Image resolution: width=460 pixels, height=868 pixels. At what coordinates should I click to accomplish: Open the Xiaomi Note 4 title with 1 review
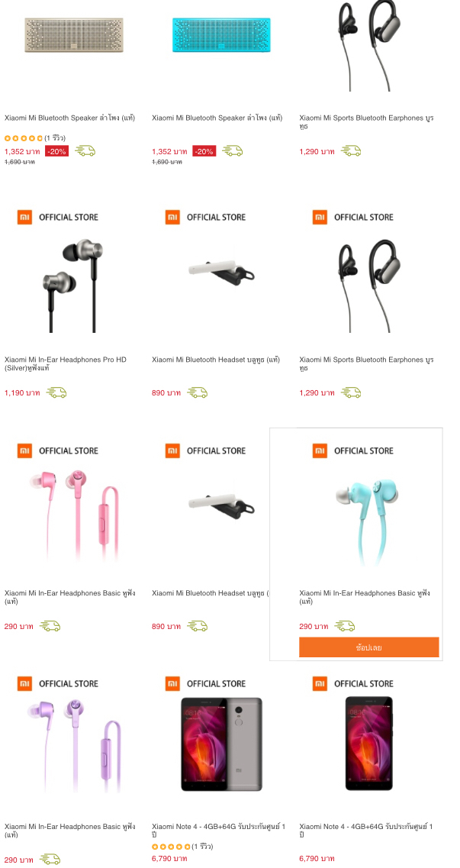point(219,831)
